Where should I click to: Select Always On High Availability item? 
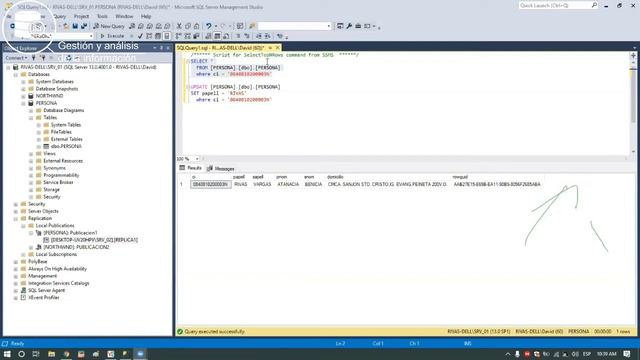[57, 269]
